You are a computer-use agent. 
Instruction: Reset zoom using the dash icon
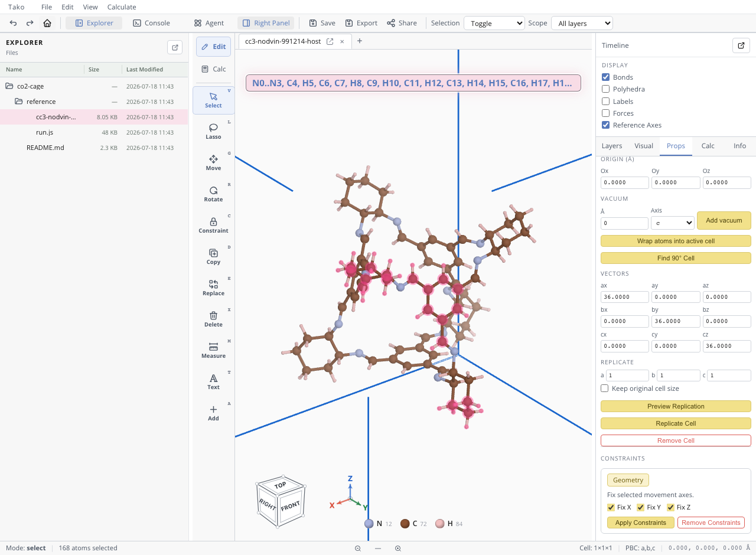point(378,549)
